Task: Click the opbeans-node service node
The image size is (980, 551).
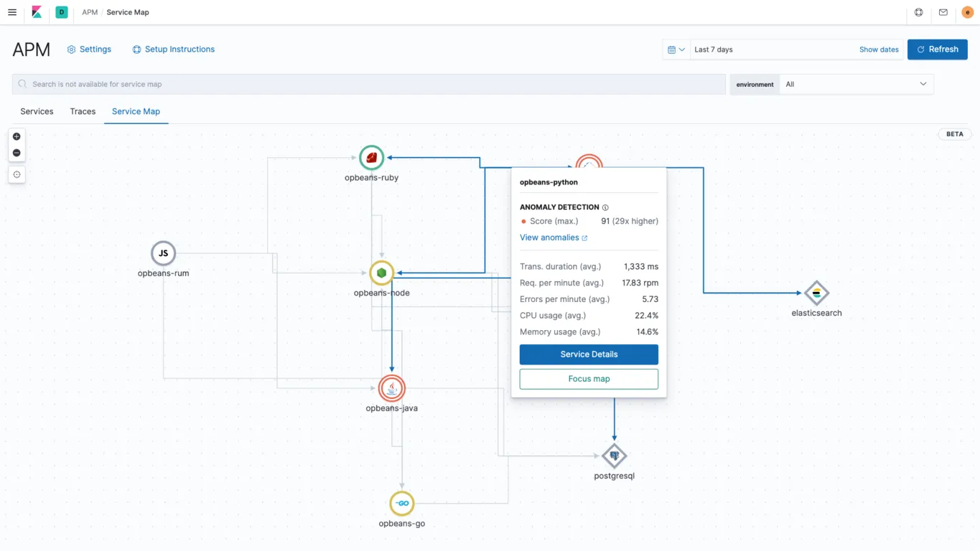Action: tap(381, 273)
